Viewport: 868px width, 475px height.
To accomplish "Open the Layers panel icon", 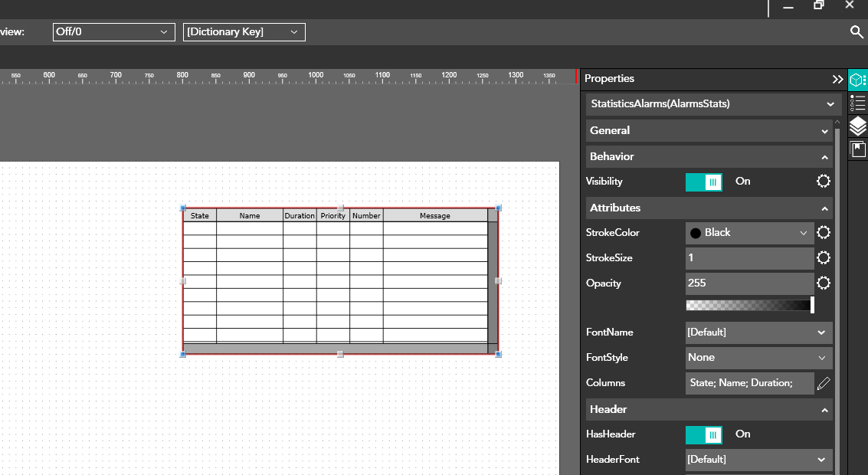I will coord(857,126).
